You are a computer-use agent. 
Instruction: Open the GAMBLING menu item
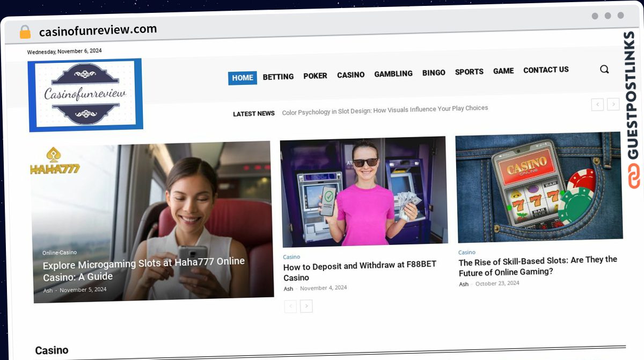pyautogui.click(x=393, y=74)
